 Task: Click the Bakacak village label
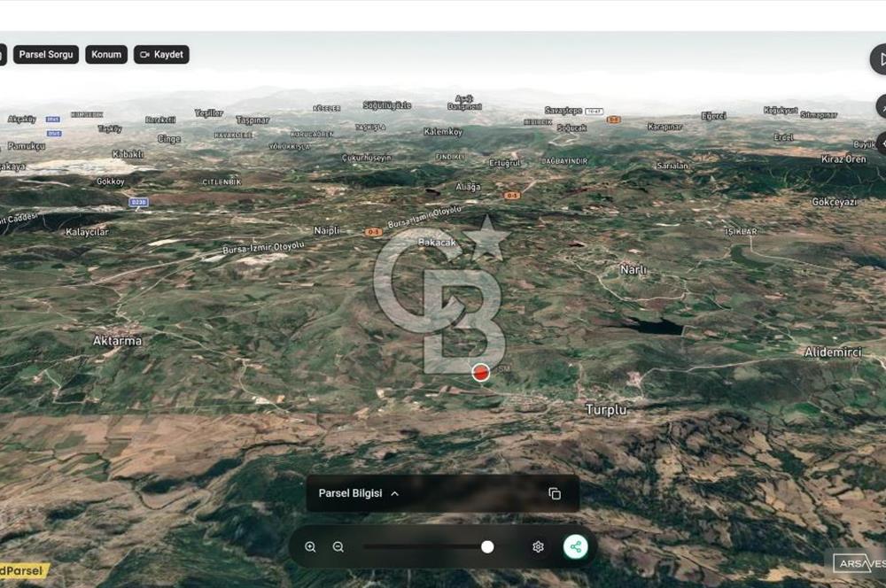[437, 242]
